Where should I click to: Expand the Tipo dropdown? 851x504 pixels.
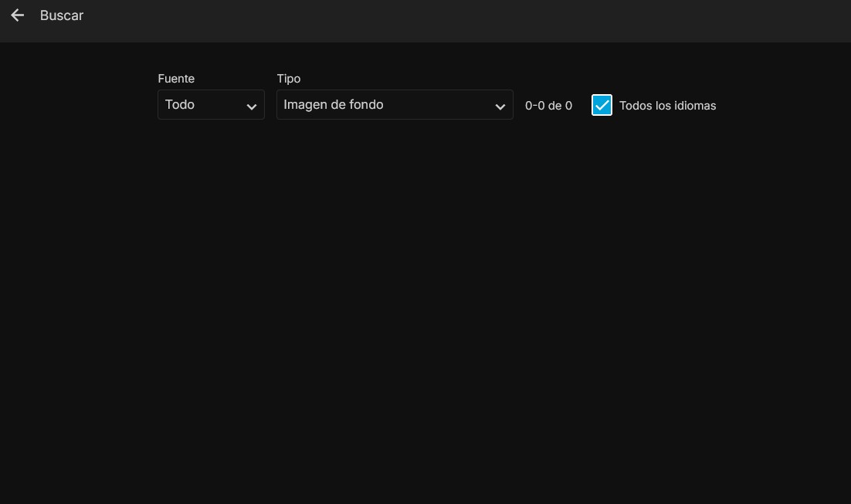(x=395, y=105)
